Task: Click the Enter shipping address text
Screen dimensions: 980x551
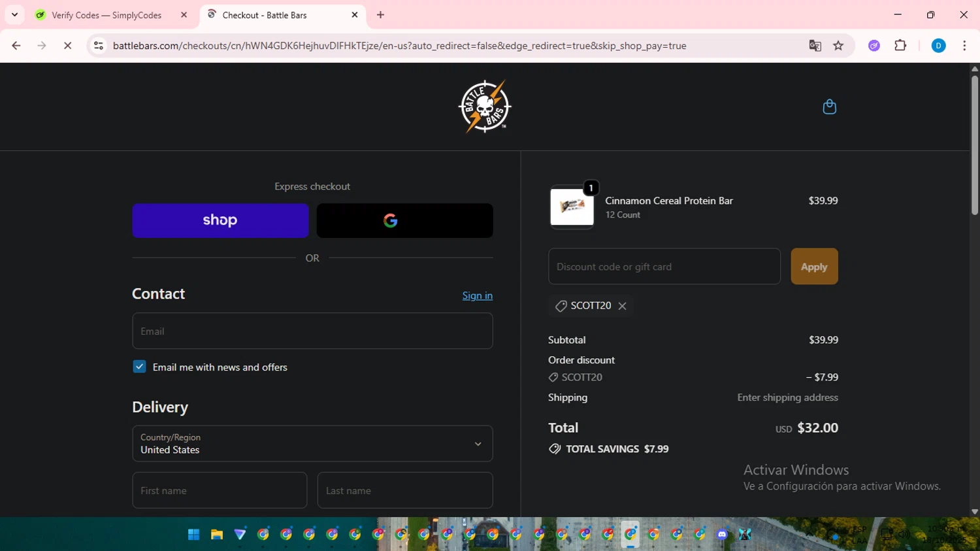Action: pyautogui.click(x=787, y=397)
